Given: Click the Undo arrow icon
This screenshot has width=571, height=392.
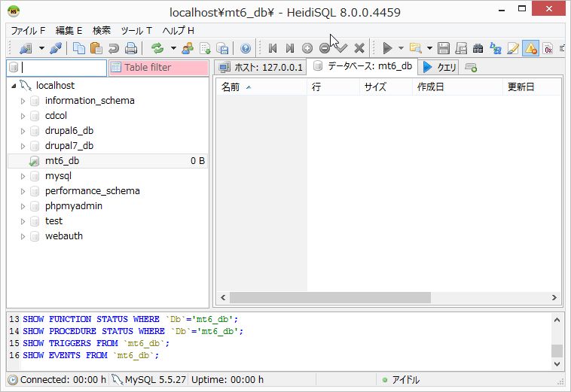Looking at the screenshot, I should pos(114,48).
